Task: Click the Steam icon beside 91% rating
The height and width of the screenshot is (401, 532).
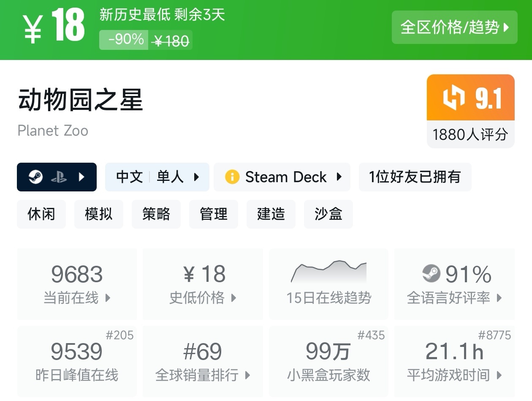Action: click(431, 274)
